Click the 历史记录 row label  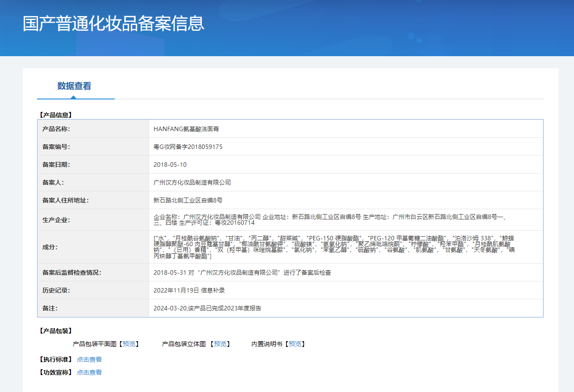[56, 290]
